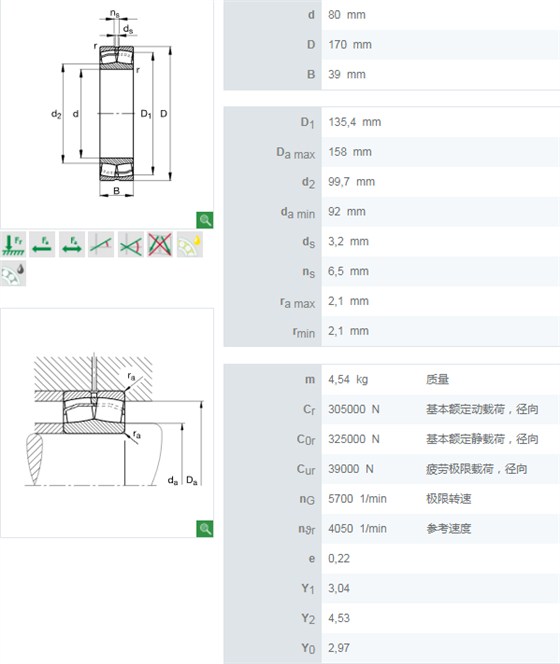Viewport: 560px width, 664px height.
Task: Select the Y0 2,97 factor row
Action: point(392,648)
